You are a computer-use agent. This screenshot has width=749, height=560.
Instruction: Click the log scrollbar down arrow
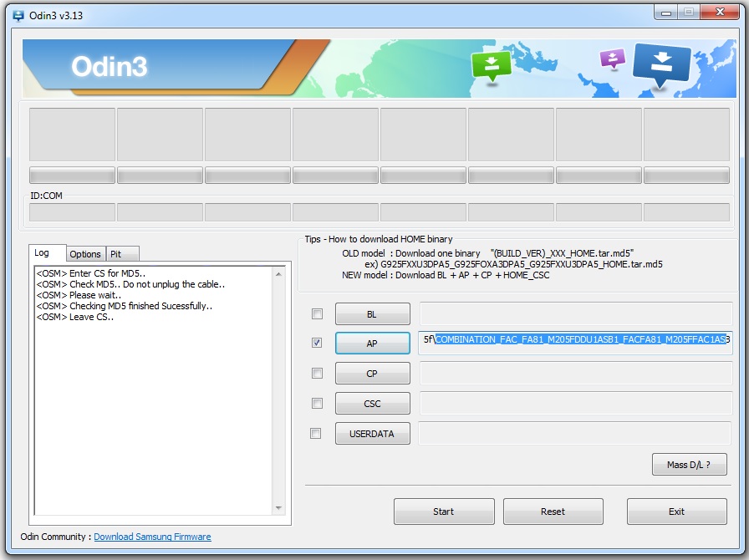[x=278, y=508]
